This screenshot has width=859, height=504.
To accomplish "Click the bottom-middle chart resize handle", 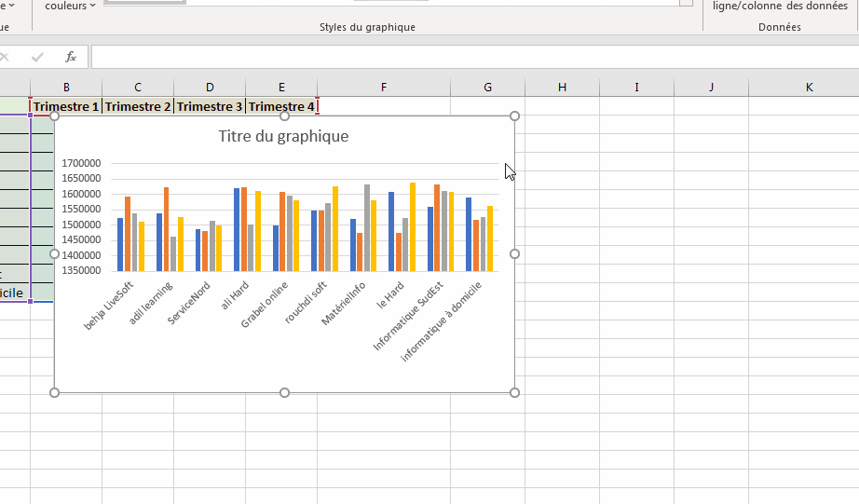I will (284, 393).
